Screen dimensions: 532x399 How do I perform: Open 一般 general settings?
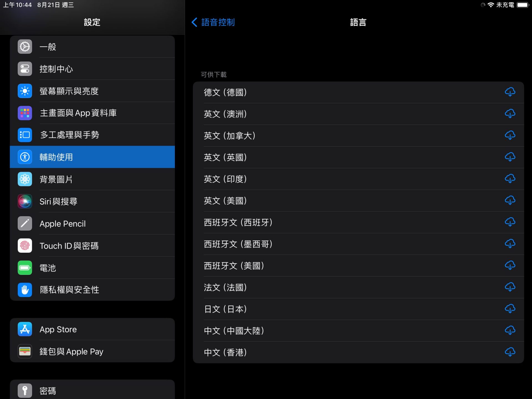(x=92, y=47)
